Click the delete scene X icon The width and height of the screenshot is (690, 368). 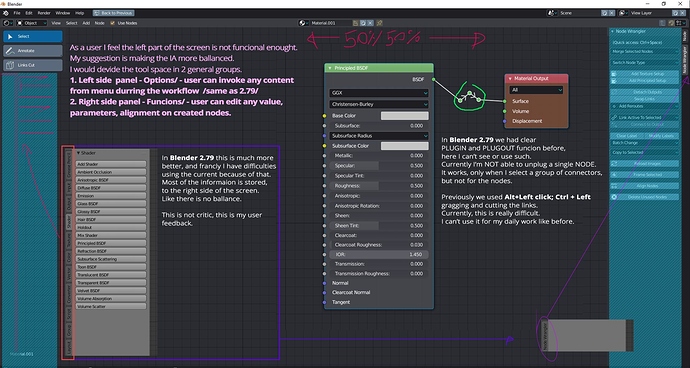coord(612,13)
